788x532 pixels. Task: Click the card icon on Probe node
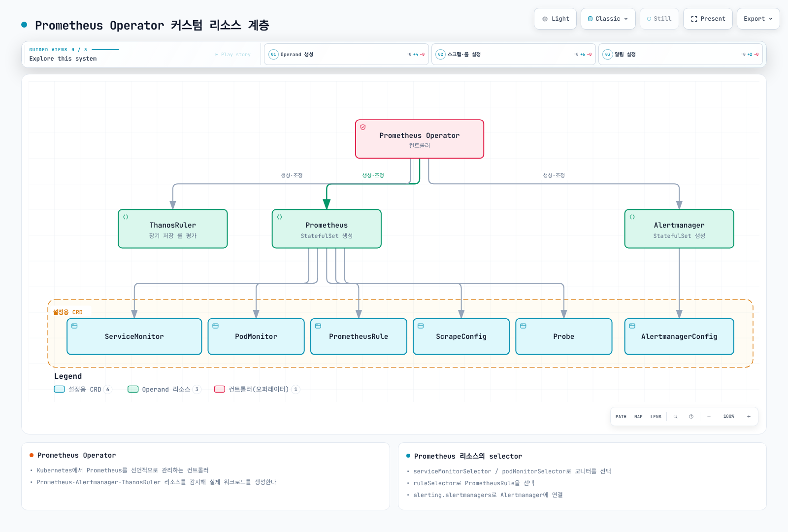coord(523,326)
